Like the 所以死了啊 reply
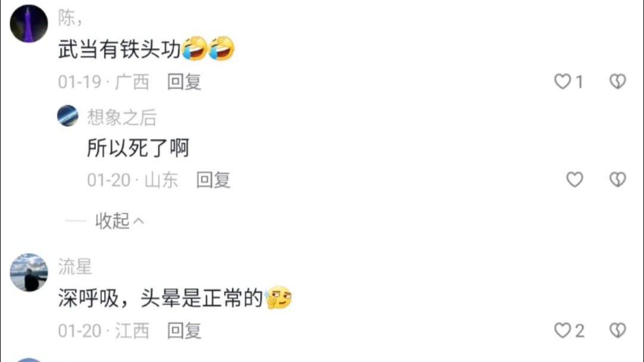 [574, 180]
